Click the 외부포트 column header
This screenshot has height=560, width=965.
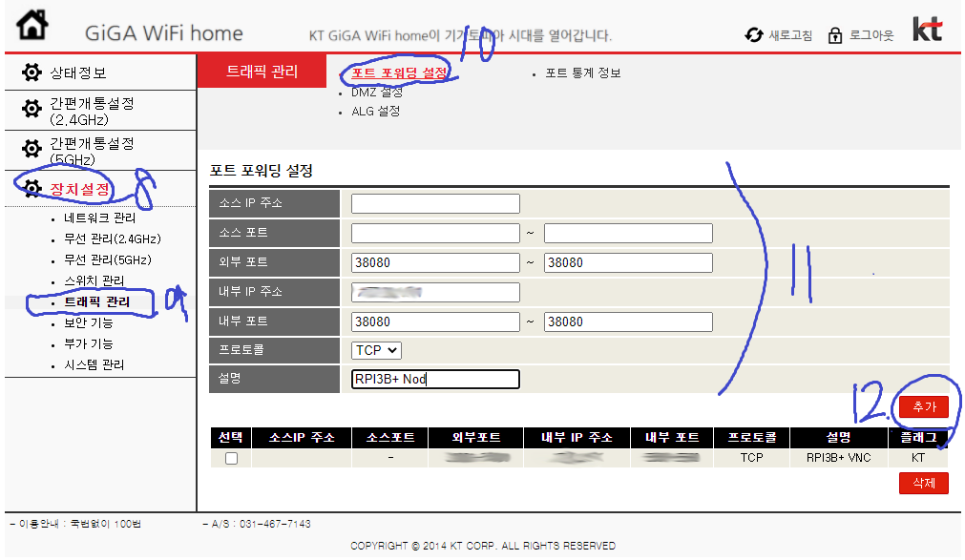[x=476, y=438]
